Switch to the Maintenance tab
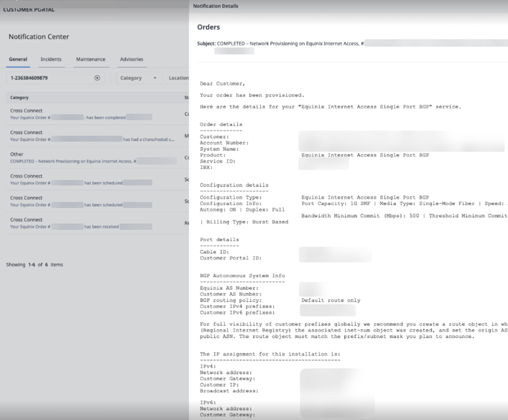The width and height of the screenshot is (508, 420). (91, 59)
